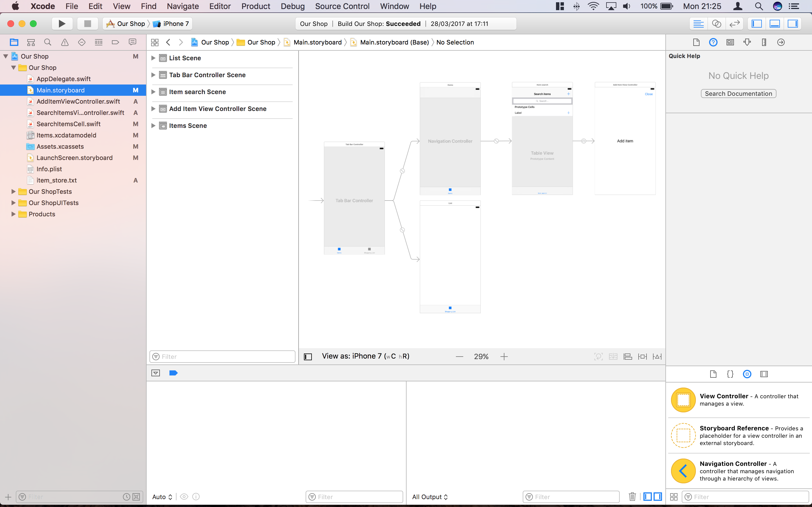The height and width of the screenshot is (507, 812).
Task: Select SearchItemsCell.swift in the navigator
Action: [x=69, y=124]
